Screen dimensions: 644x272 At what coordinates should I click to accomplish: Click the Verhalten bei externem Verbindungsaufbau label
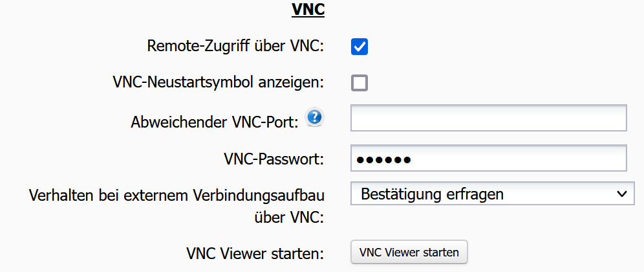tap(177, 195)
